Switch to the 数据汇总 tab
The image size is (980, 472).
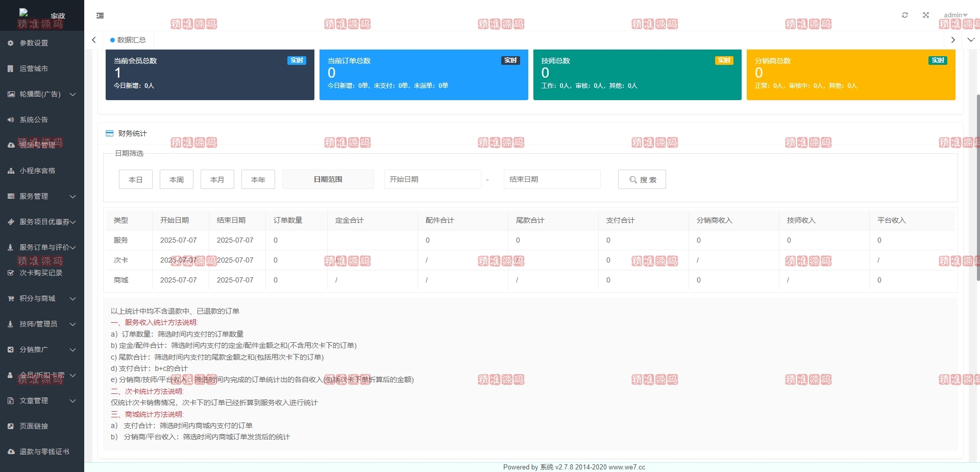(128, 40)
